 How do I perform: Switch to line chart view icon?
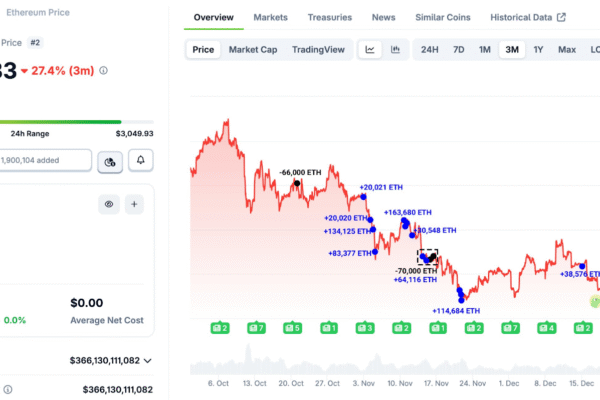click(370, 49)
